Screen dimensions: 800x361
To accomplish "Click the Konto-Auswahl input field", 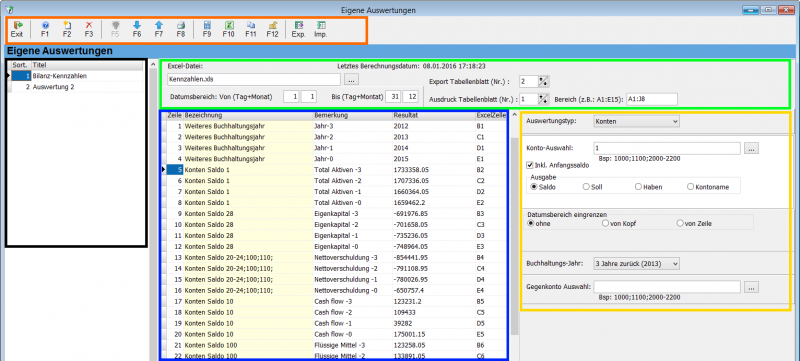I will tap(667, 148).
